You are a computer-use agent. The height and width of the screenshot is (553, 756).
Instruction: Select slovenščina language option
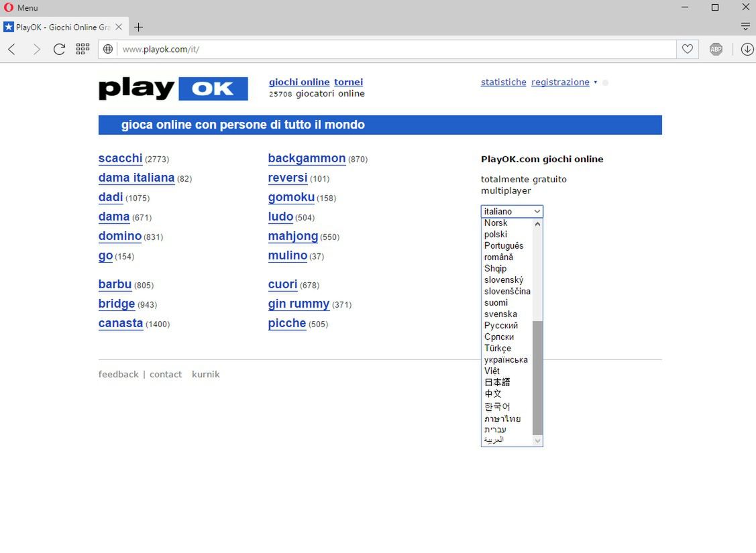pos(507,291)
